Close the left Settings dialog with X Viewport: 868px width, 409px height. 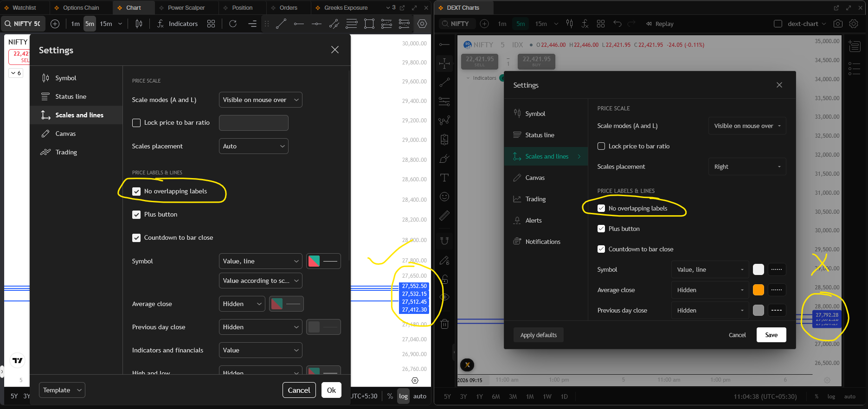[335, 50]
